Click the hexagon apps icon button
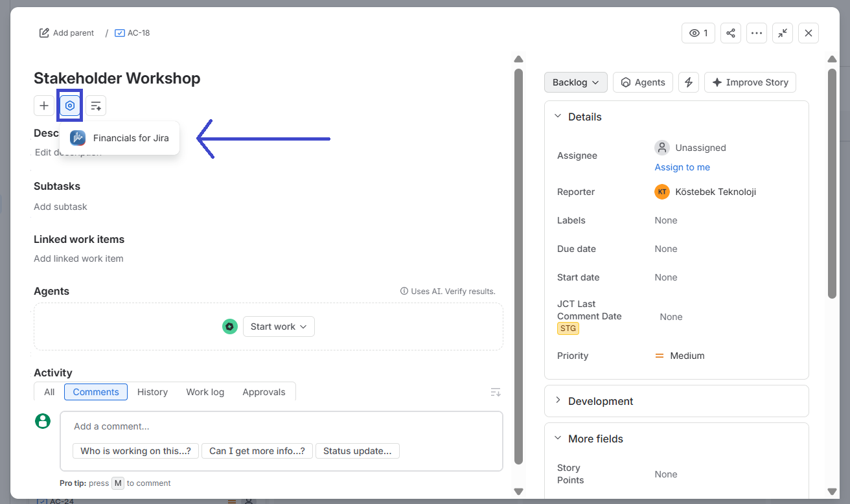 (x=70, y=106)
